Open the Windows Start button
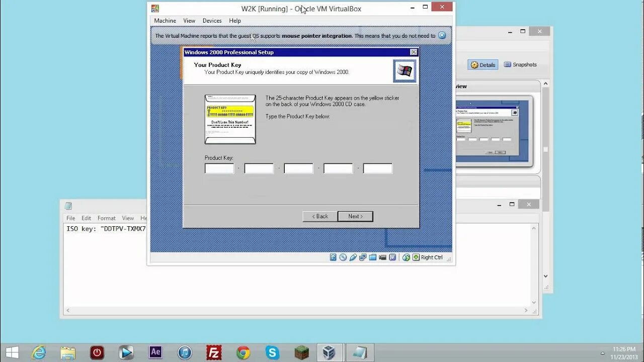Viewport: 644px width, 362px height. pos(12,352)
